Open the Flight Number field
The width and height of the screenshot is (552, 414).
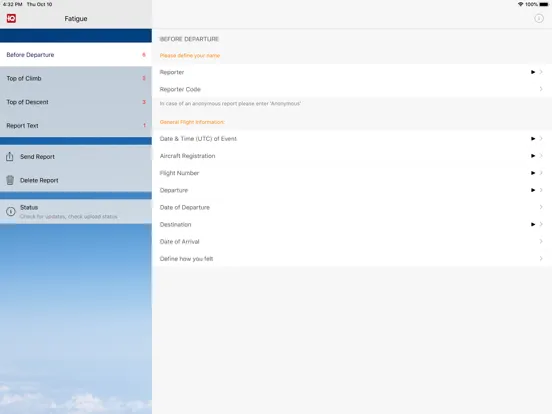(x=352, y=173)
